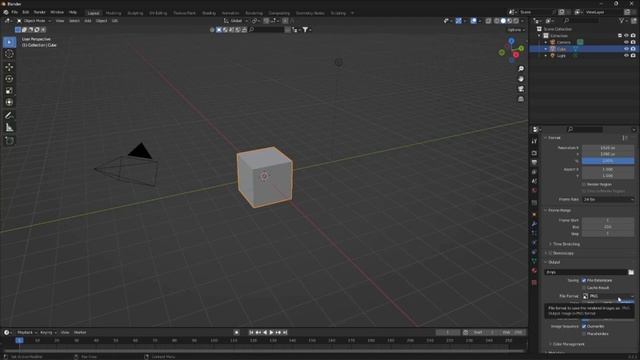Open the View Layer properties tab icon
The width and height of the screenshot is (640, 360).
[534, 172]
